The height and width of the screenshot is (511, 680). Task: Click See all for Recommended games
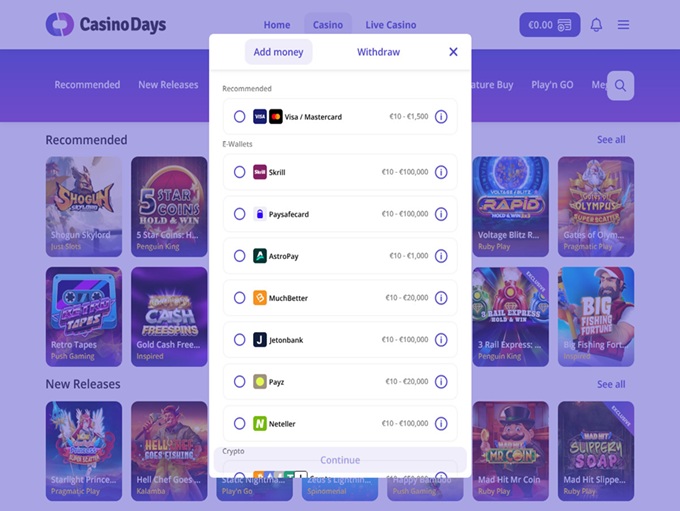611,140
